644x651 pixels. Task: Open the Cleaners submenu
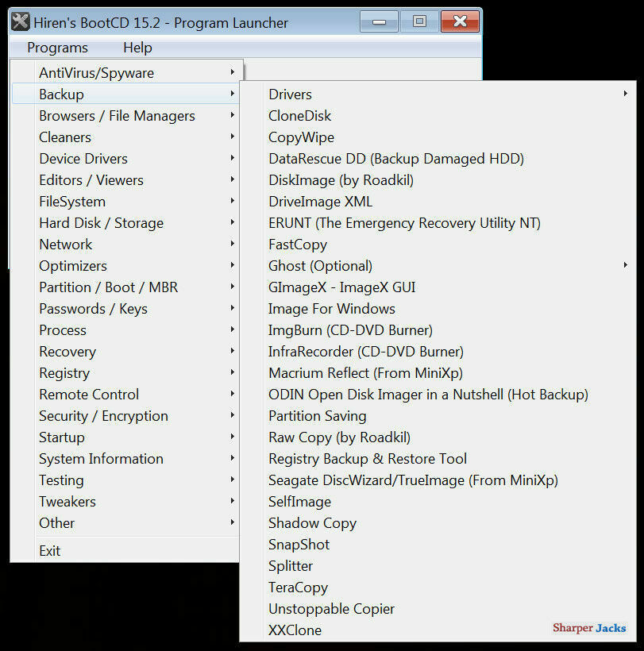click(x=125, y=137)
